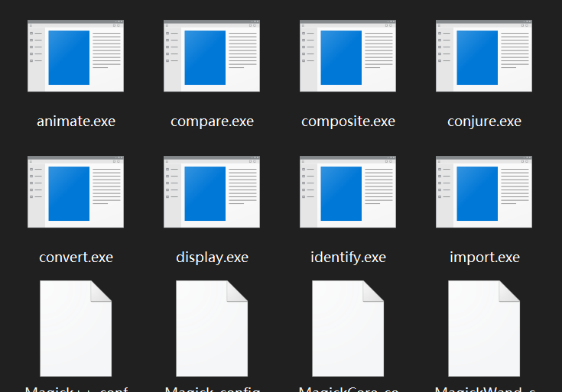Select the "import.exe" file name text
The image size is (562, 392).
(x=484, y=258)
